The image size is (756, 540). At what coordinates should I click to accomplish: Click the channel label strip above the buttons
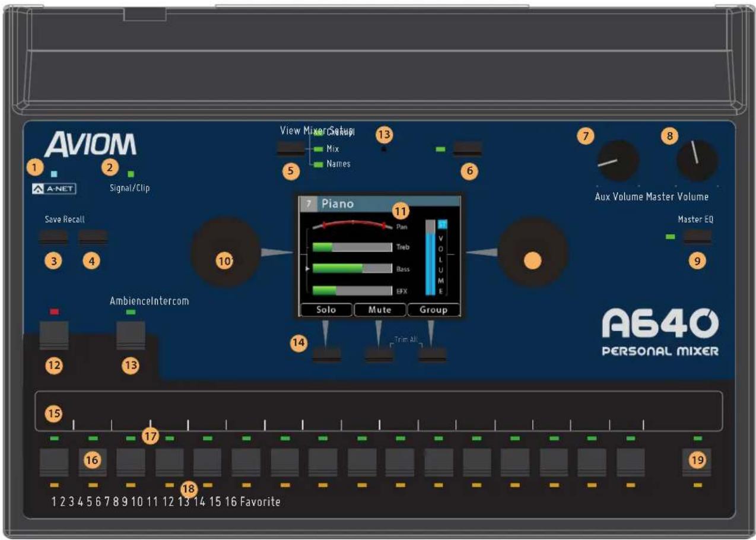point(379,411)
